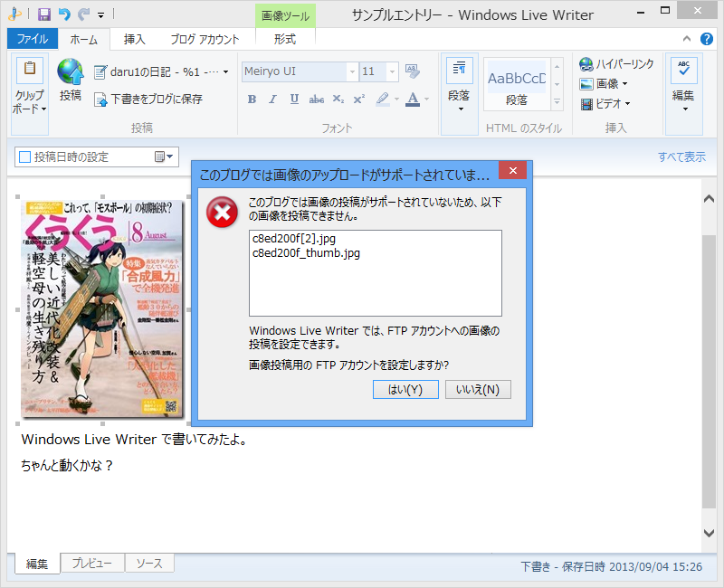This screenshot has width=724, height=588.
Task: Click 下書きをブログに保存
Action: [x=148, y=99]
